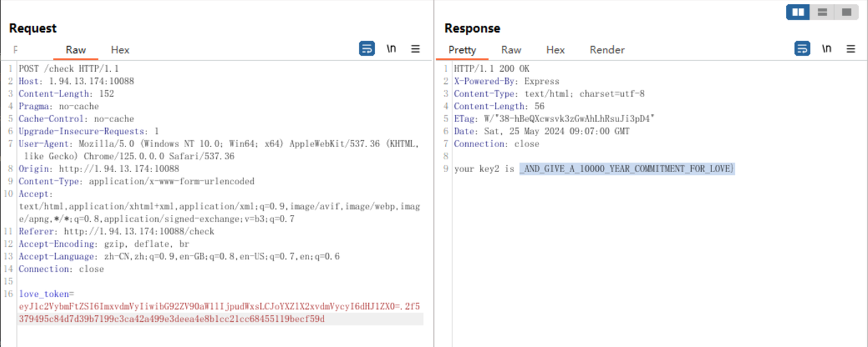Image resolution: width=868 pixels, height=347 pixels.
Task: Toggle word wrap icon in Response panel
Action: click(802, 49)
